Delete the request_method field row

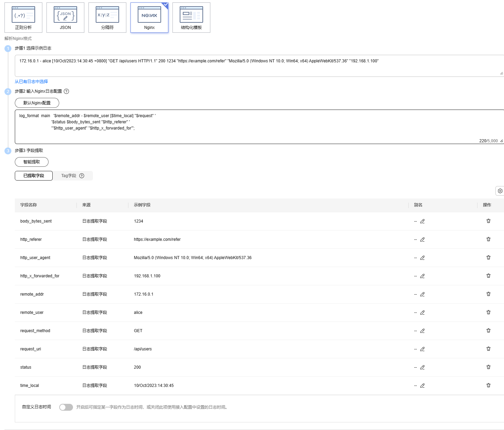tap(488, 330)
